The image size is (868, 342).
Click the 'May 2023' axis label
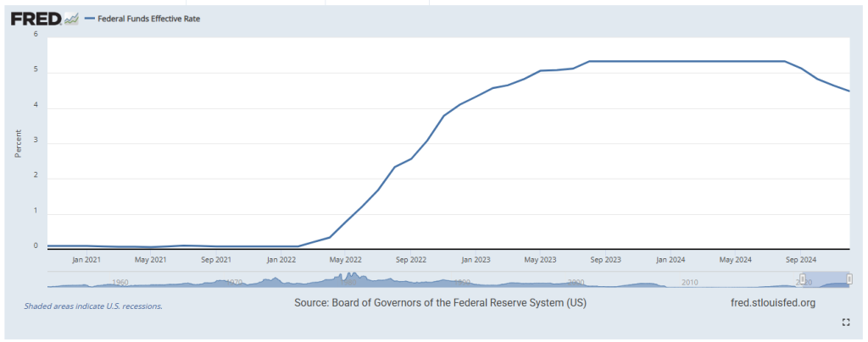(x=540, y=259)
